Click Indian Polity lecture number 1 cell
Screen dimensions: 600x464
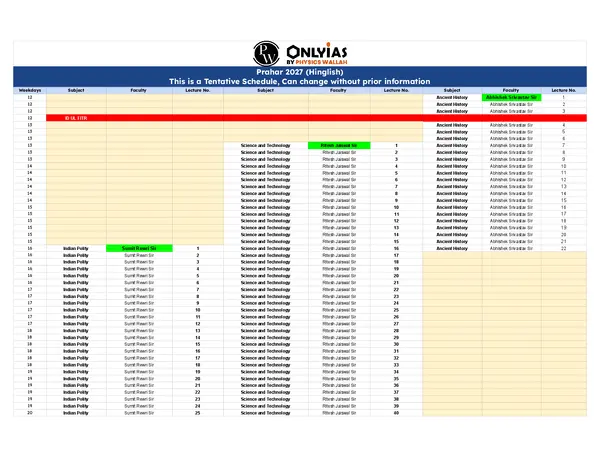pyautogui.click(x=198, y=248)
